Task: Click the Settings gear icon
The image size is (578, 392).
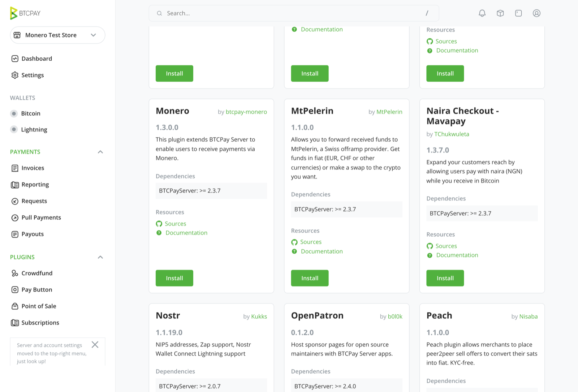Action: (x=15, y=75)
